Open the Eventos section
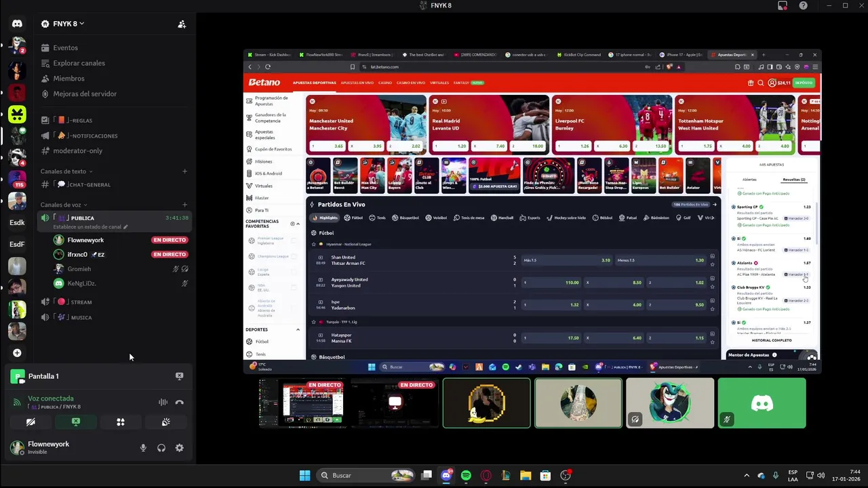 pos(65,48)
